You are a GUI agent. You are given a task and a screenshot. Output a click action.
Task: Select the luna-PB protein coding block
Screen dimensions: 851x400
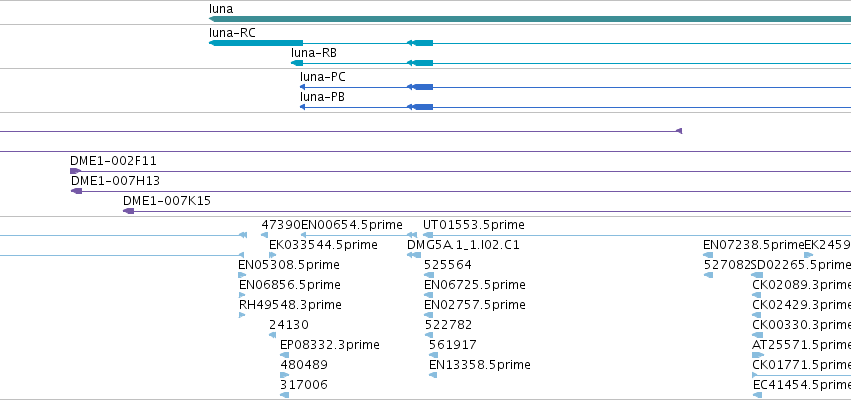click(x=423, y=107)
